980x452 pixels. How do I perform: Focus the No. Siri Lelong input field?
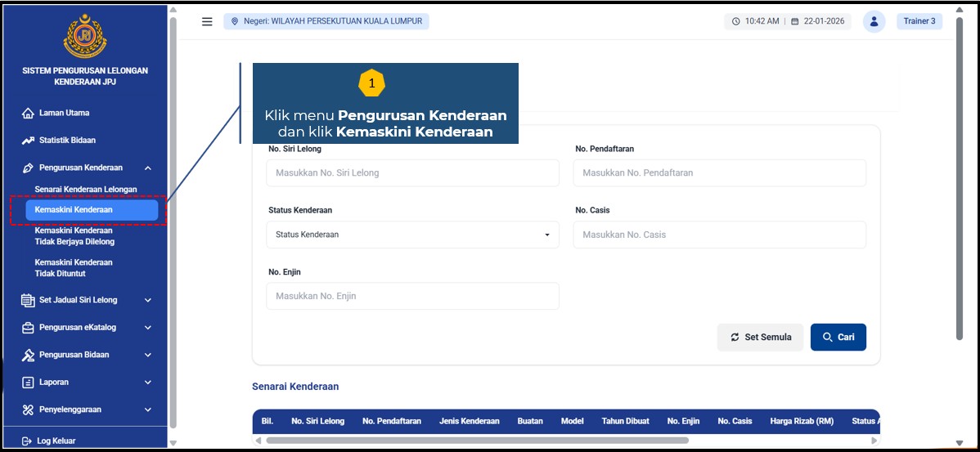[x=412, y=173]
